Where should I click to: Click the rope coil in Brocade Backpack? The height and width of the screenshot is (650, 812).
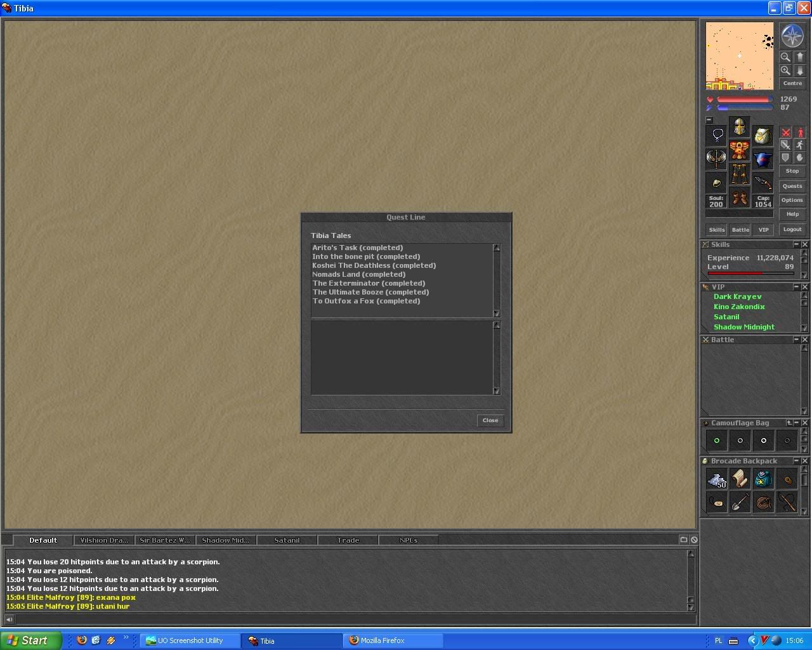[x=764, y=503]
